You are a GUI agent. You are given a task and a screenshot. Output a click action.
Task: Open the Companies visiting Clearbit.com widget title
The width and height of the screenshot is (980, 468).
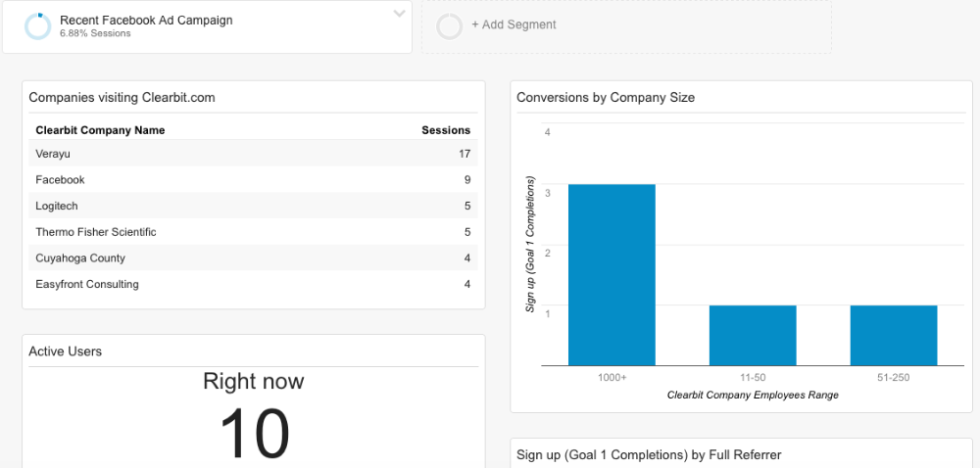122,97
